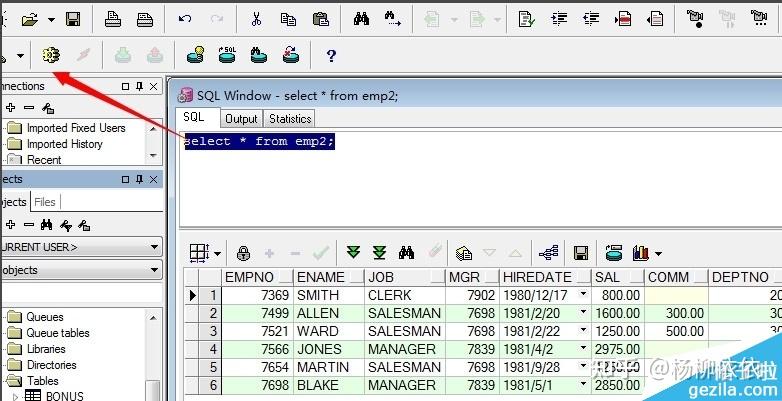Select the Imported History folder
This screenshot has width=782, height=401.
pos(65,144)
